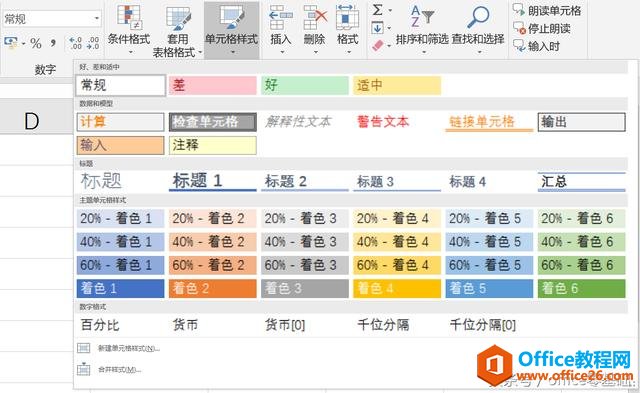This screenshot has height=393, width=640.
Task: Apply 60% - 着色 4 style
Action: pyautogui.click(x=397, y=265)
